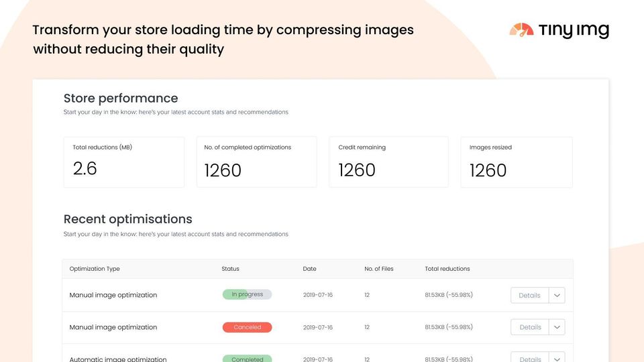644x362 pixels.
Task: Select the Credit remaining card
Action: point(388,162)
